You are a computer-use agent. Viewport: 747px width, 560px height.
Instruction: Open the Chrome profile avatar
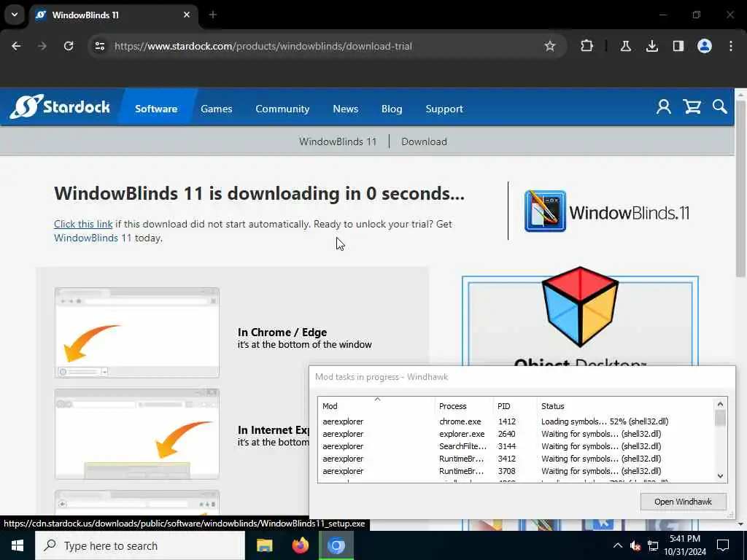[705, 46]
